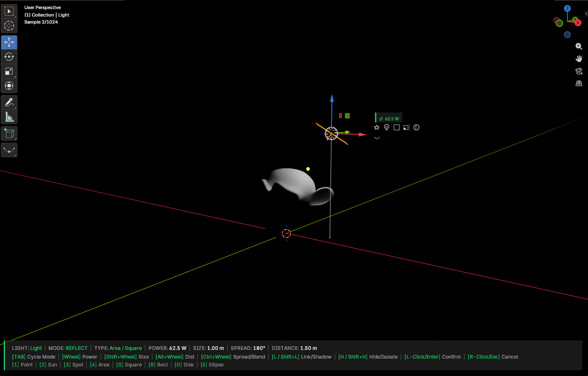
Task: Click the "[3] Spot" light type hint
Action: pyautogui.click(x=73, y=365)
